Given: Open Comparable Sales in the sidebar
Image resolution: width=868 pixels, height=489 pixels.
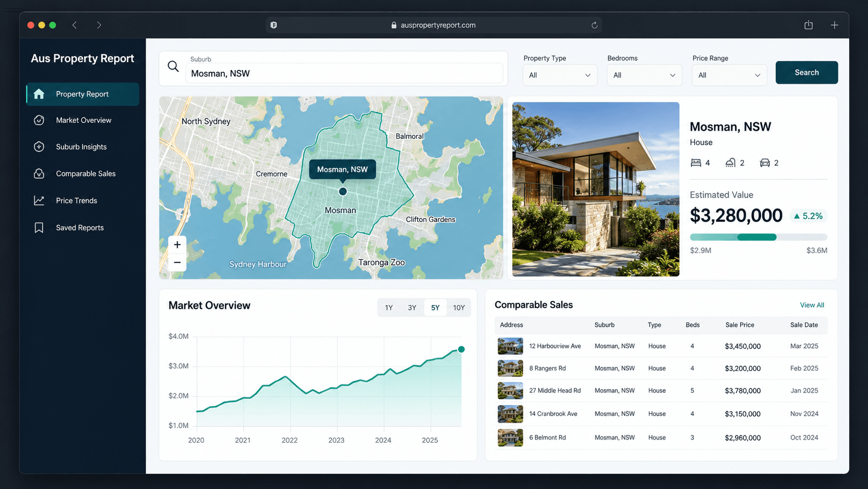Looking at the screenshot, I should [83, 174].
